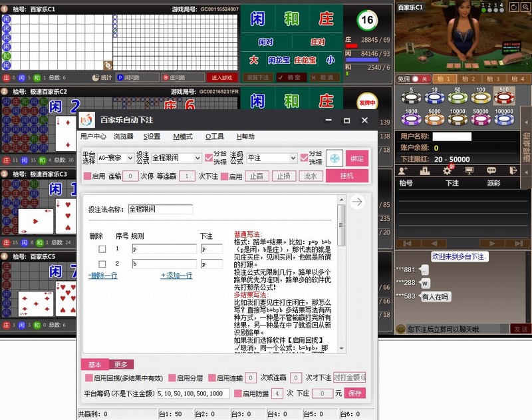The image size is (532, 420).
Task: Open the 注码公式 平注 dropdown
Action: [x=271, y=158]
